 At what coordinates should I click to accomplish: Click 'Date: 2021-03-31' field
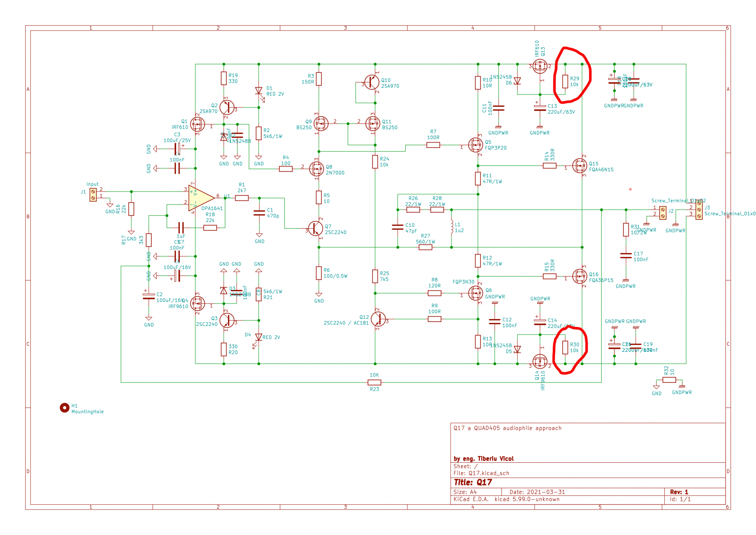coord(537,492)
